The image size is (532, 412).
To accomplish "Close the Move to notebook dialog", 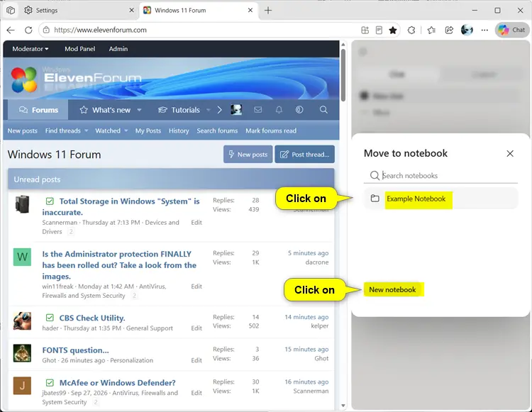I will tap(510, 154).
